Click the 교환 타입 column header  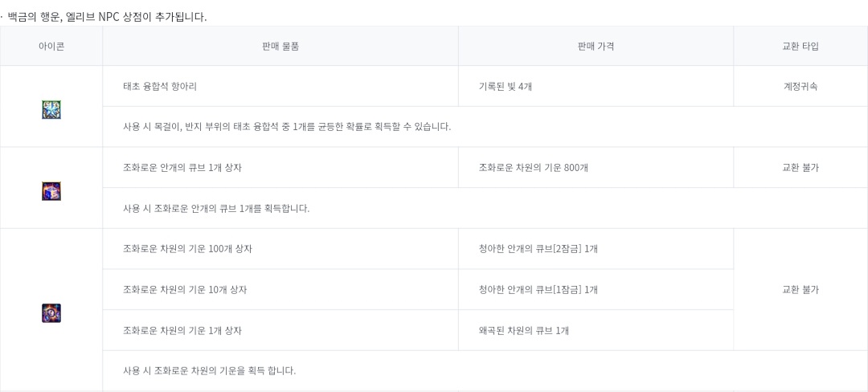click(800, 47)
